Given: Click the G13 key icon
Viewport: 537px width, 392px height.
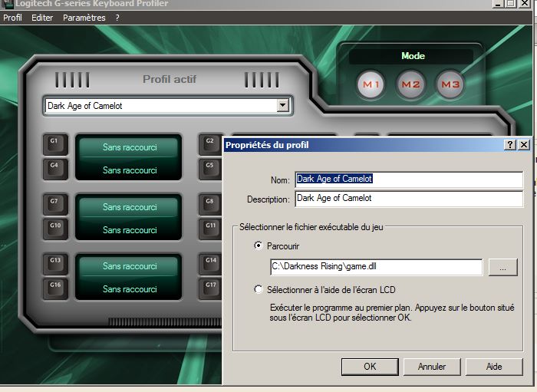Looking at the screenshot, I should (55, 264).
